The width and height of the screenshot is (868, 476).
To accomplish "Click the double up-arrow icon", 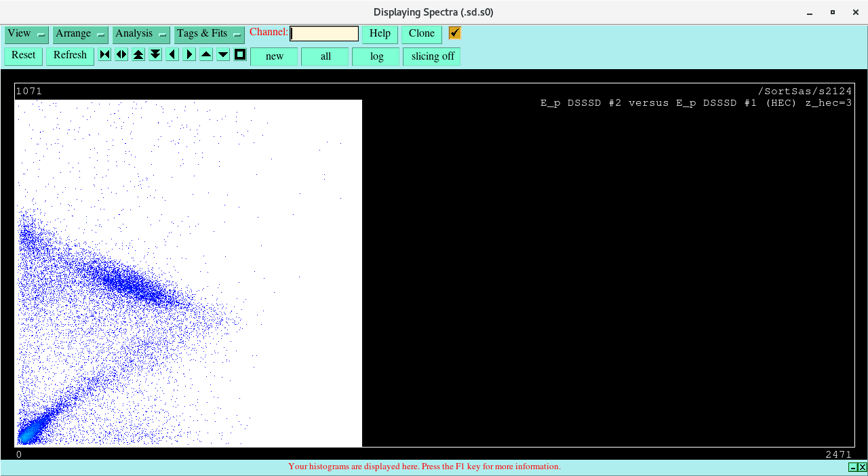I will click(138, 55).
